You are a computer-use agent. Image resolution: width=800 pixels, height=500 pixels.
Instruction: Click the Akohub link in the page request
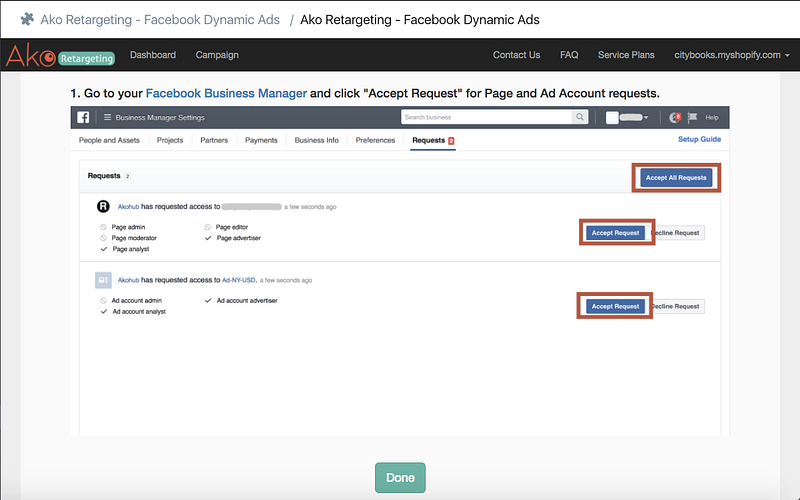tap(129, 207)
